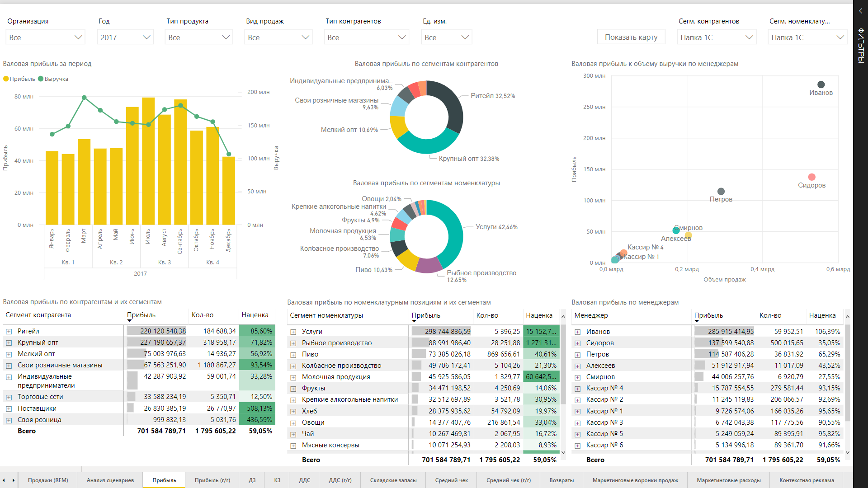The image size is (868, 488).
Task: Expand the Сидоров manager row
Action: (577, 343)
